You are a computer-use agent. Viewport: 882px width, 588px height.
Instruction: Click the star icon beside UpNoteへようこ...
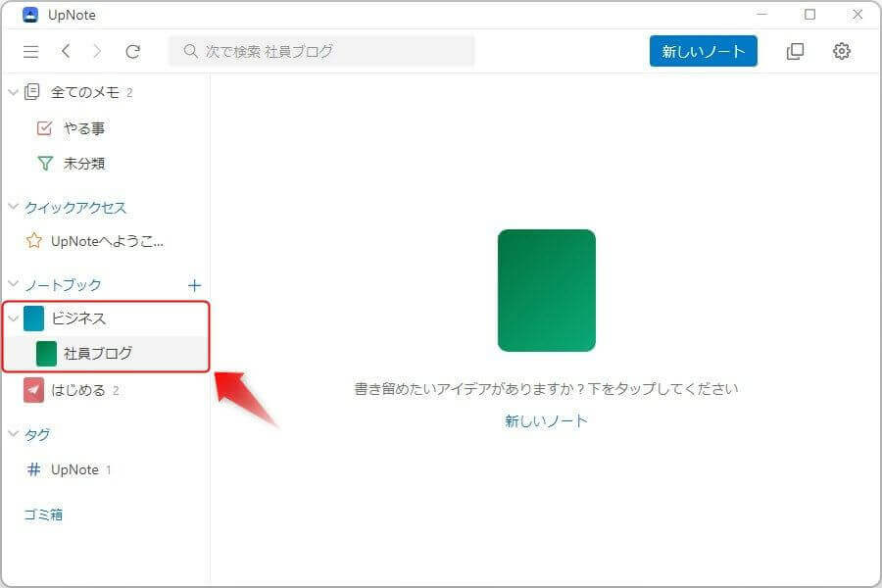click(x=33, y=241)
